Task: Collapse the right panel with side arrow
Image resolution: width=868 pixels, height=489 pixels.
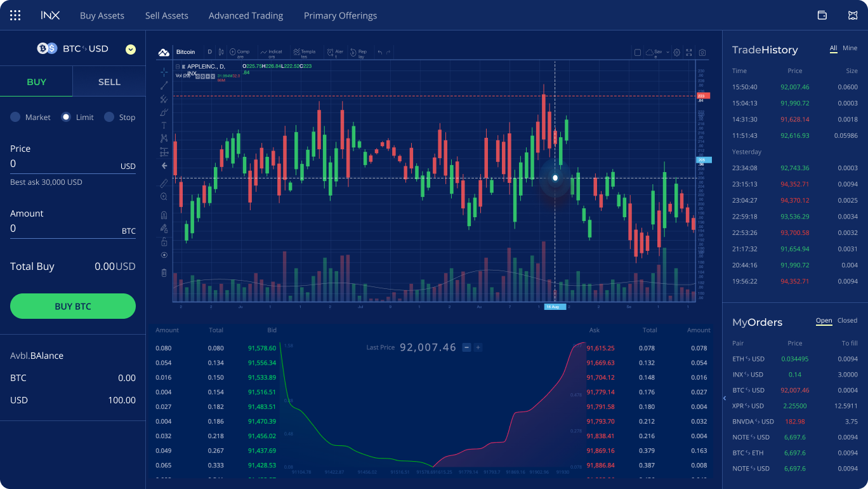Action: point(725,398)
